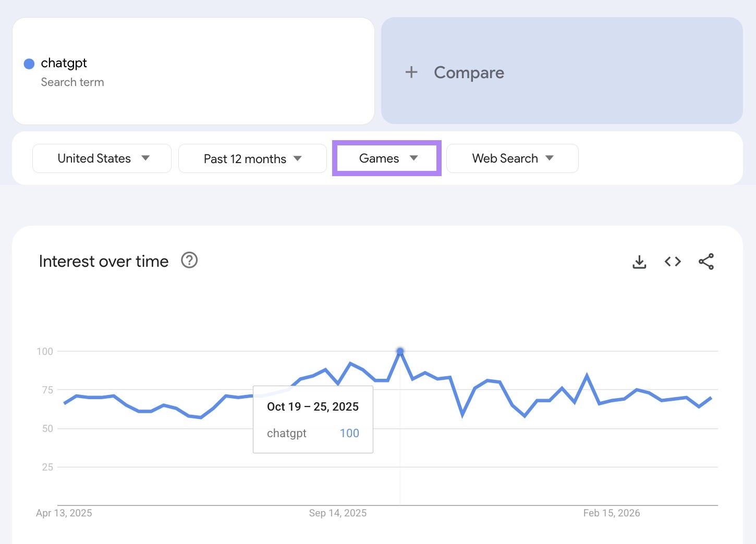Click the Interest over time heading
This screenshot has height=544, width=756.
[103, 261]
